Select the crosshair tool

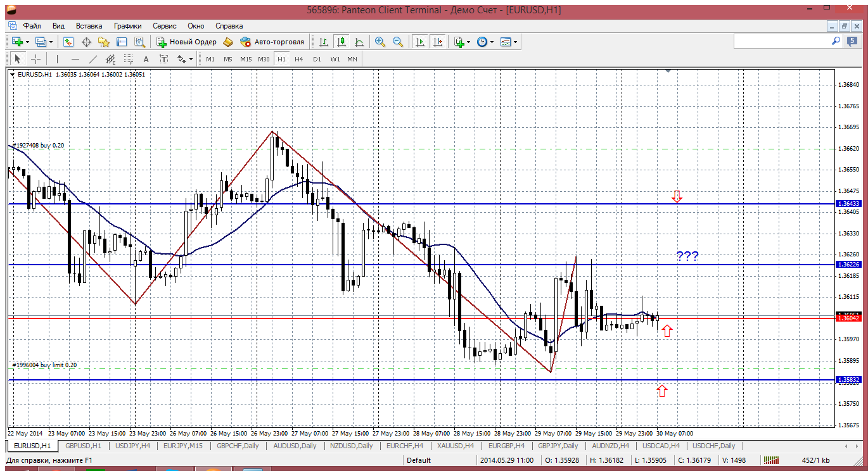coord(36,59)
